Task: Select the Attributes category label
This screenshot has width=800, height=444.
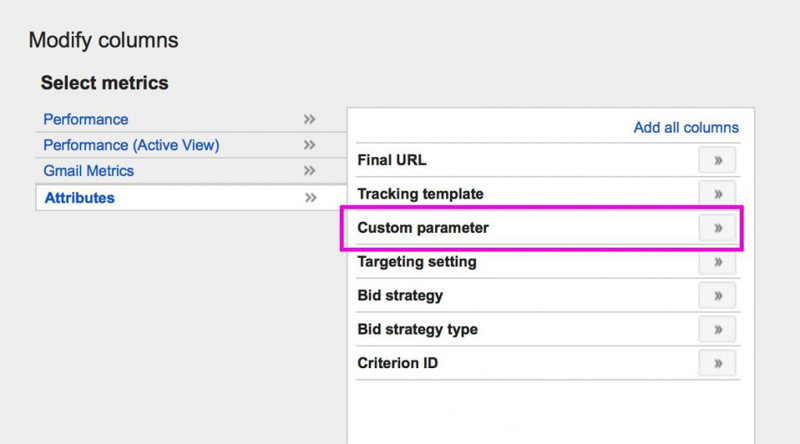Action: click(80, 198)
